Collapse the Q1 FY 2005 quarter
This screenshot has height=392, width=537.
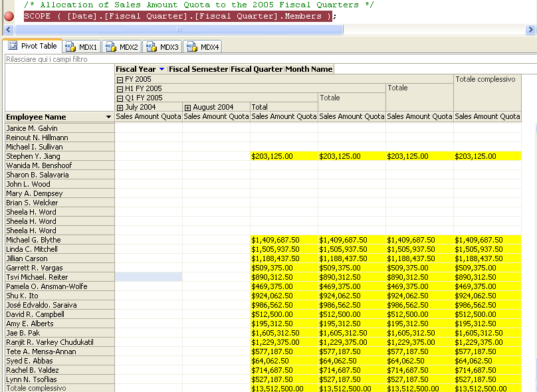click(x=120, y=98)
